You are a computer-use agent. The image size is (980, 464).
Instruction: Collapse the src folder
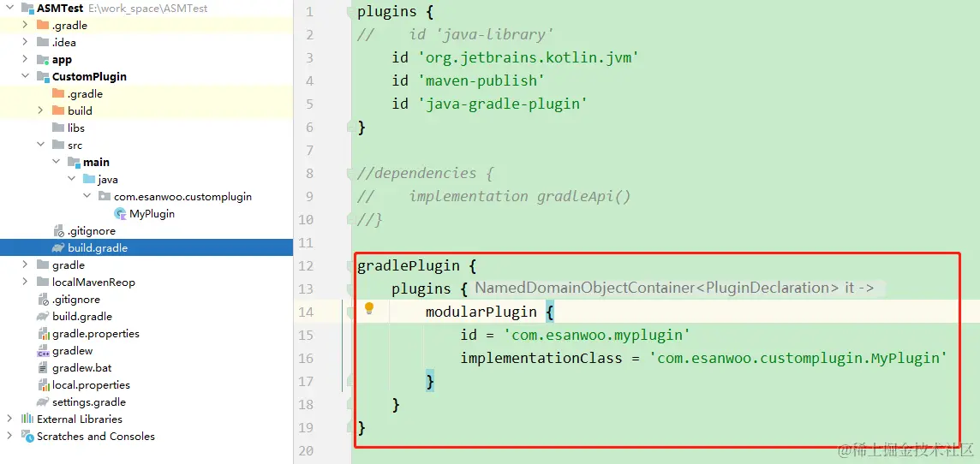[40, 145]
